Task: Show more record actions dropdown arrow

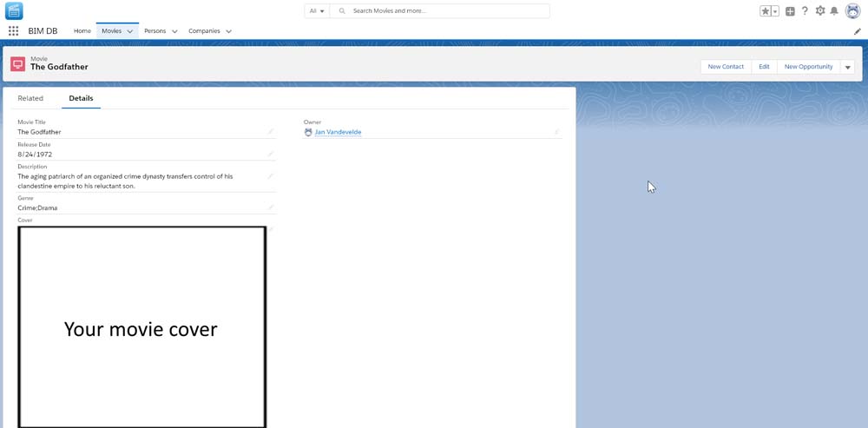Action: 847,67
